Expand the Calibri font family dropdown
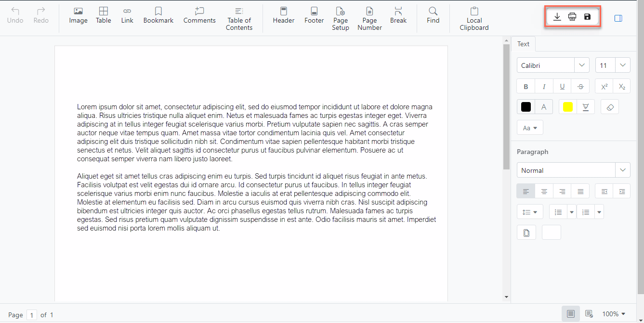The height and width of the screenshot is (323, 644). coord(582,65)
